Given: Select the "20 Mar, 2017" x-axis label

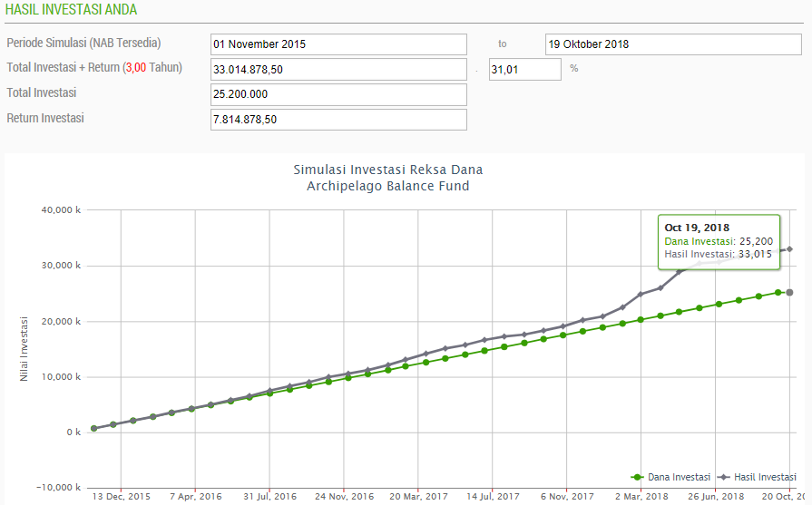Looking at the screenshot, I should coord(418,497).
